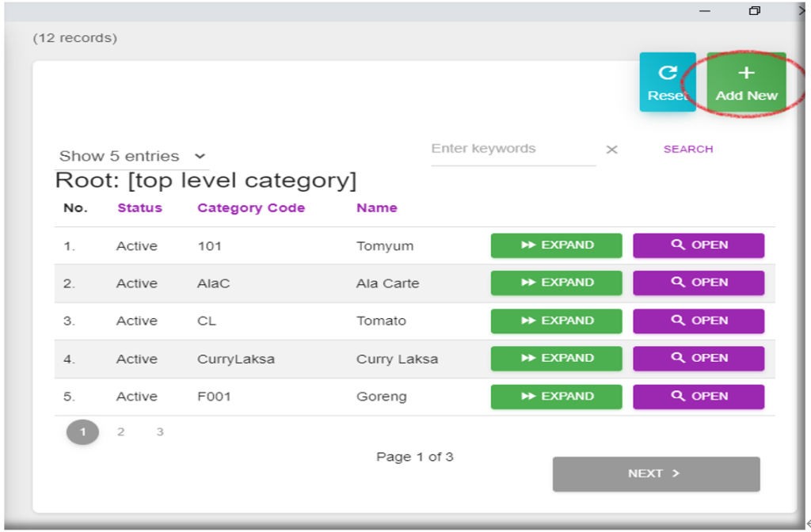This screenshot has height=532, width=811.
Task: Open the Goreng category details
Action: [698, 397]
